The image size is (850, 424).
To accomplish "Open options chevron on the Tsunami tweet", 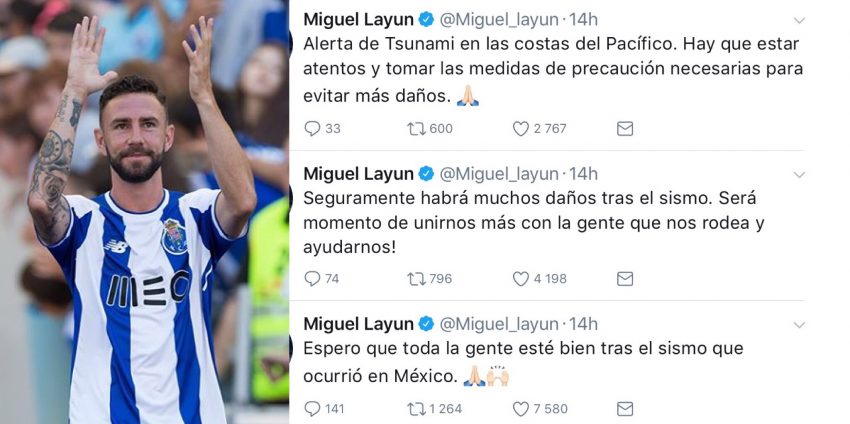I will (x=799, y=20).
